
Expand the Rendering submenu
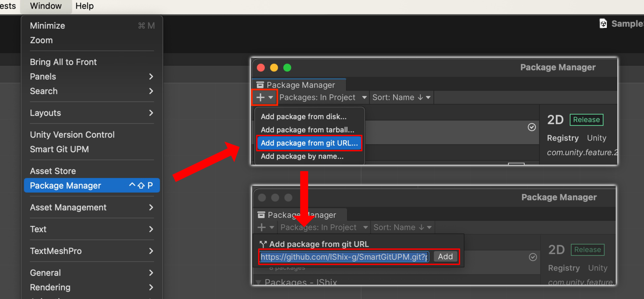coord(92,287)
